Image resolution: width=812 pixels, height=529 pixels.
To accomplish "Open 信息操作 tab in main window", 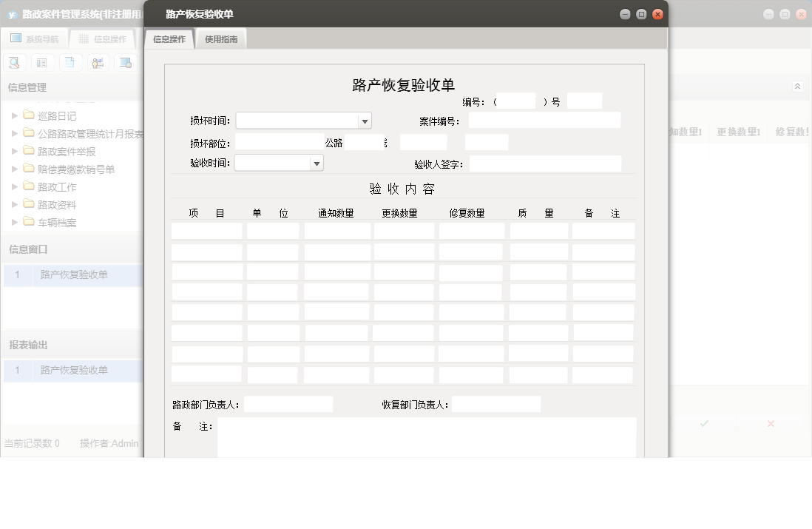I will (x=103, y=39).
